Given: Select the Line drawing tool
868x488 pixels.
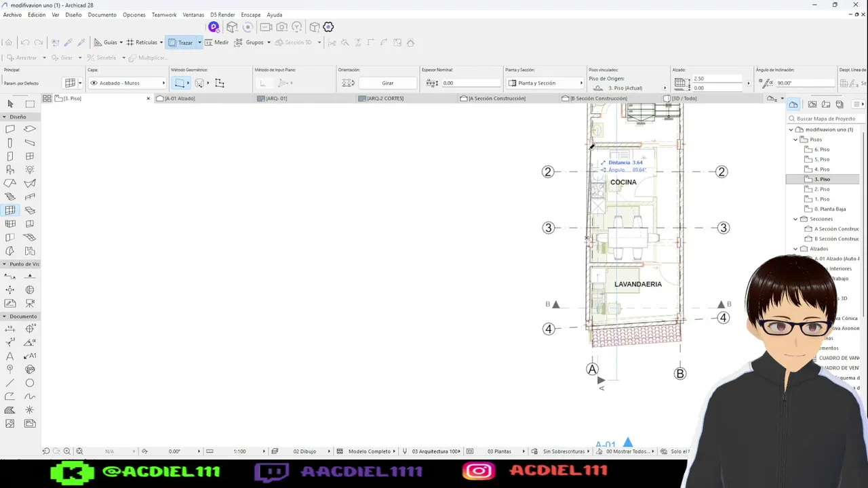Looking at the screenshot, I should [10, 383].
